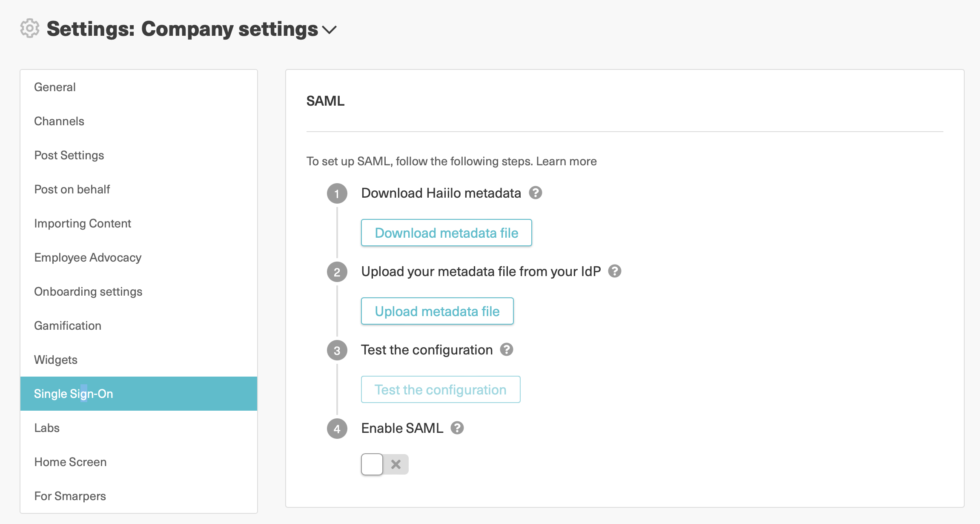Click the Settings: Company settings title
The width and height of the screenshot is (980, 524).
point(182,29)
